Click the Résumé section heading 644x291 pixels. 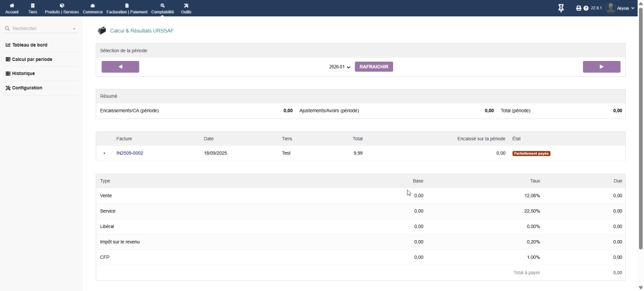[x=108, y=96]
